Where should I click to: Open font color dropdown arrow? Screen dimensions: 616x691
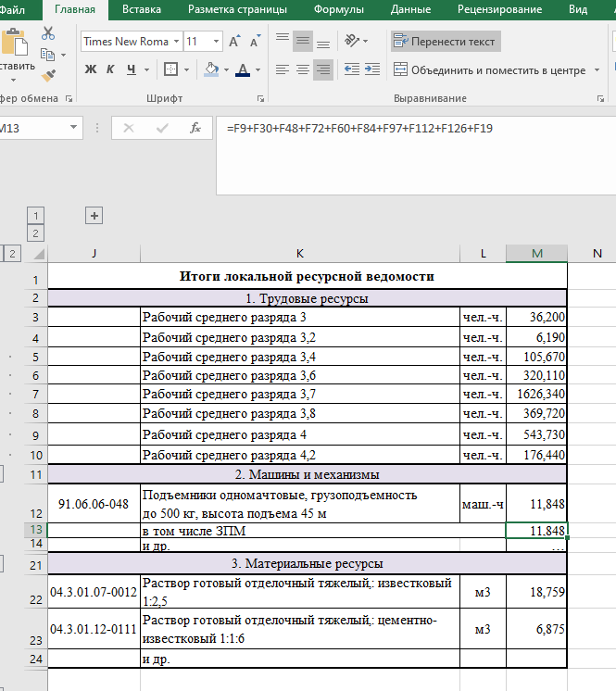(x=258, y=69)
